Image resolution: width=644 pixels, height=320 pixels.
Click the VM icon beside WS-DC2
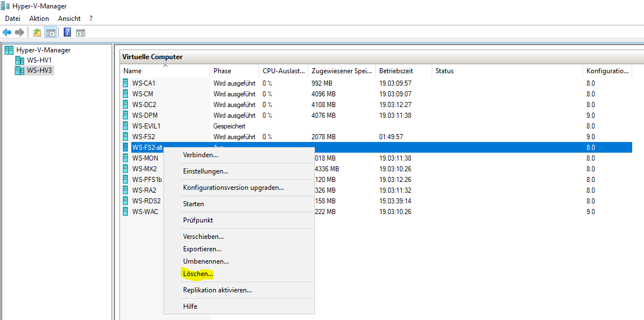[x=125, y=104]
